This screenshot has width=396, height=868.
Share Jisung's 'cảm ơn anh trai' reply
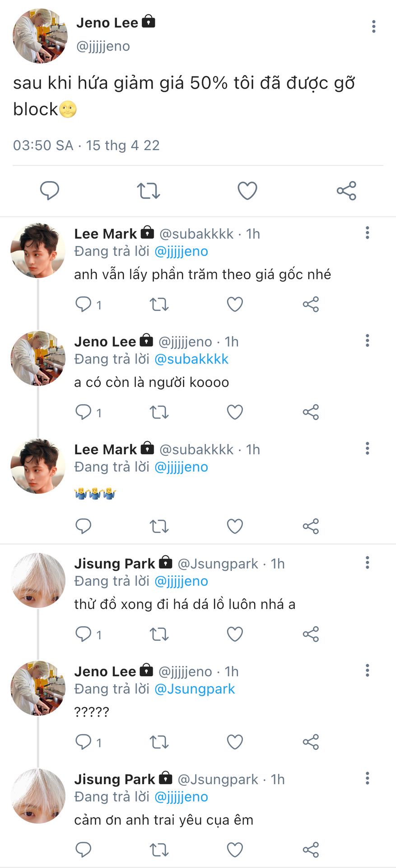311,850
